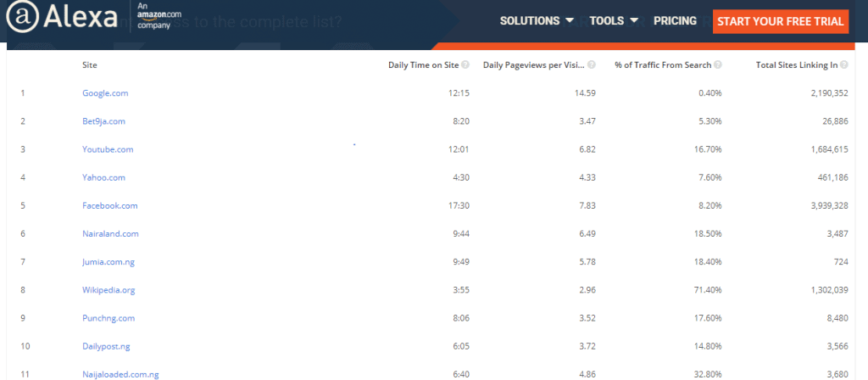
Task: Expand the Solutions dropdown menu
Action: point(537,21)
